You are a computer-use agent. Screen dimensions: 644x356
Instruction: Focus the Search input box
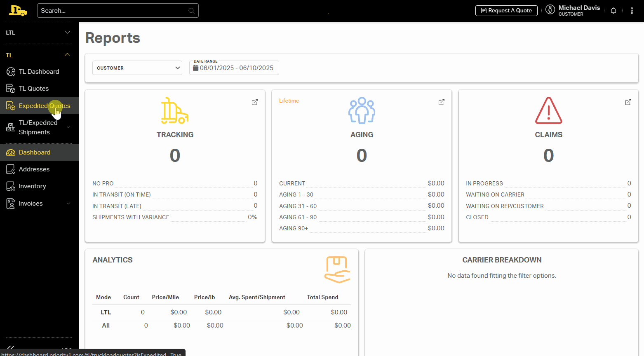[x=111, y=11]
